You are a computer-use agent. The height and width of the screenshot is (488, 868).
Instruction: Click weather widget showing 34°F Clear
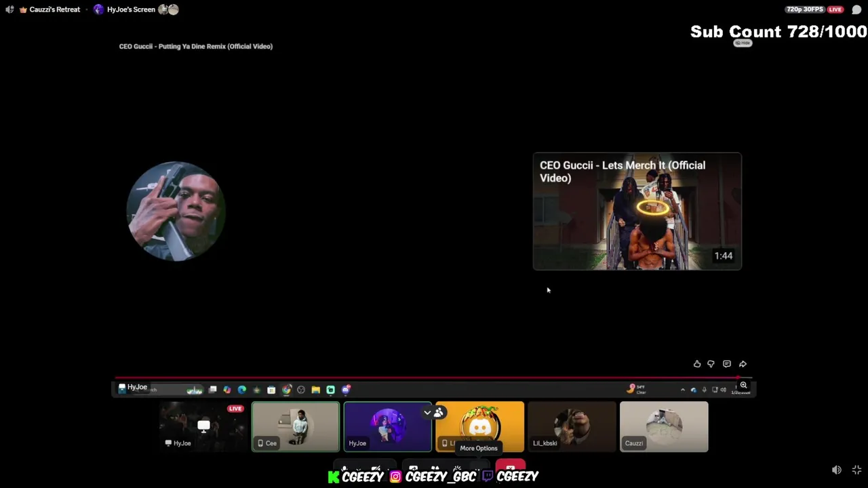[x=636, y=390]
